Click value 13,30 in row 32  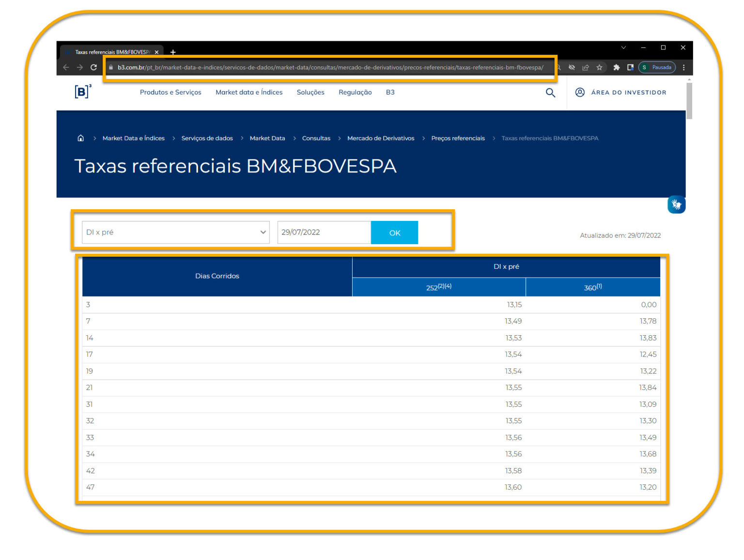(648, 421)
